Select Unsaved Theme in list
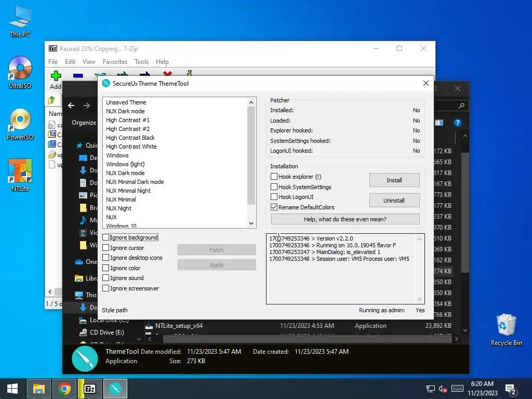Viewport: 532px width, 399px height. point(126,102)
